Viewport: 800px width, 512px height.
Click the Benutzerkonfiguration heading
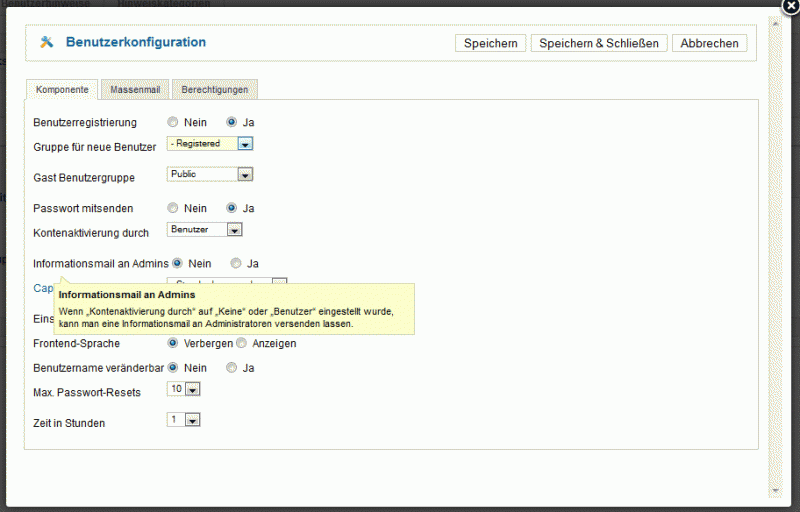[136, 42]
